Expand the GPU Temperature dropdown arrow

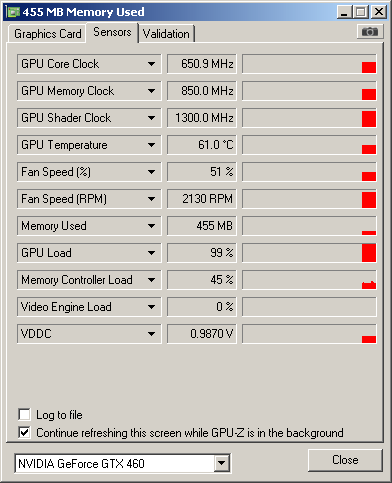(151, 145)
